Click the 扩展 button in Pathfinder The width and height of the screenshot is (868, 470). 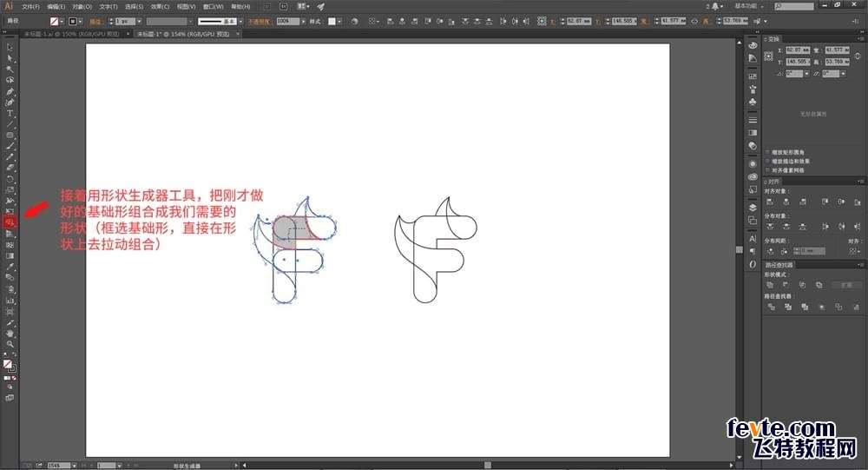847,284
